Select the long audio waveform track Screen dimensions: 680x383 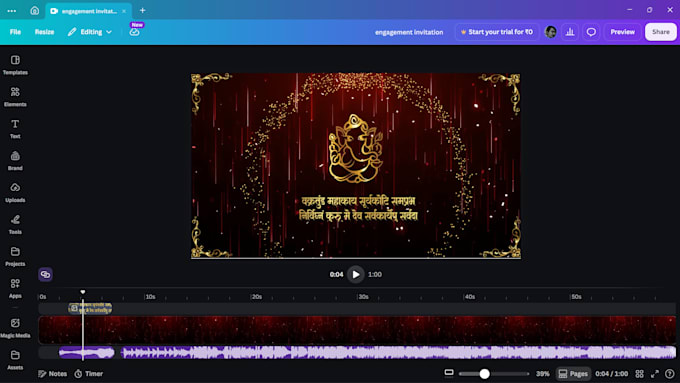[398, 353]
